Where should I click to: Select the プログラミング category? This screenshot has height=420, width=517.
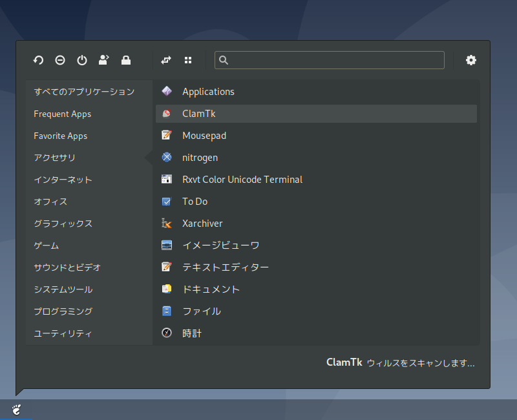(89, 311)
